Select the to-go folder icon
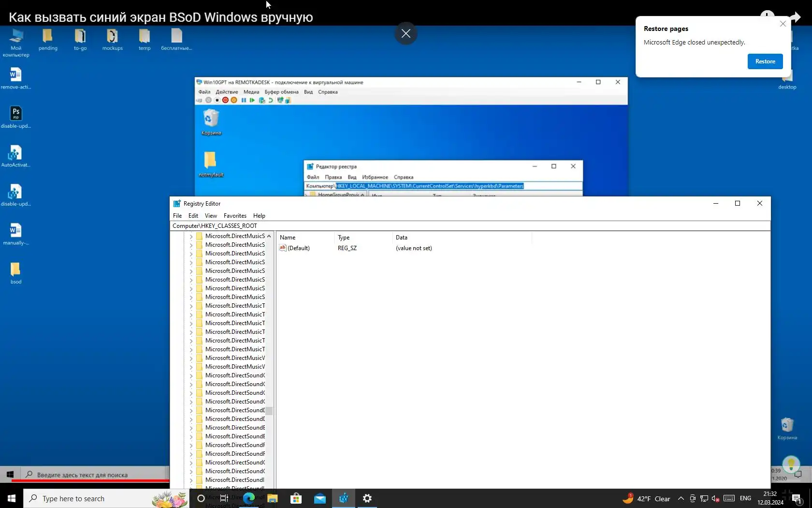Image resolution: width=812 pixels, height=508 pixels. (x=80, y=40)
